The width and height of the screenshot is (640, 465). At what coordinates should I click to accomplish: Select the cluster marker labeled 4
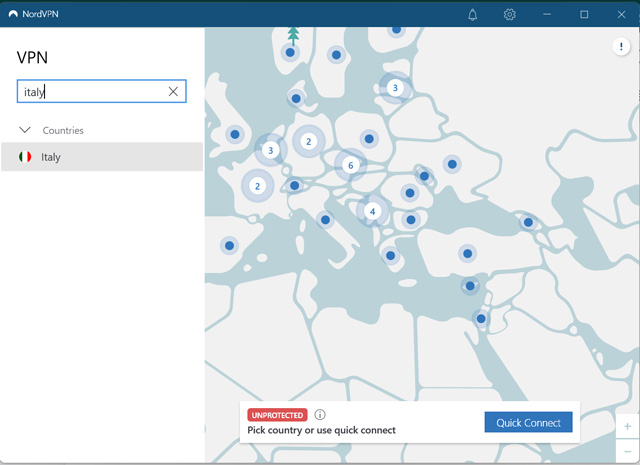click(372, 211)
